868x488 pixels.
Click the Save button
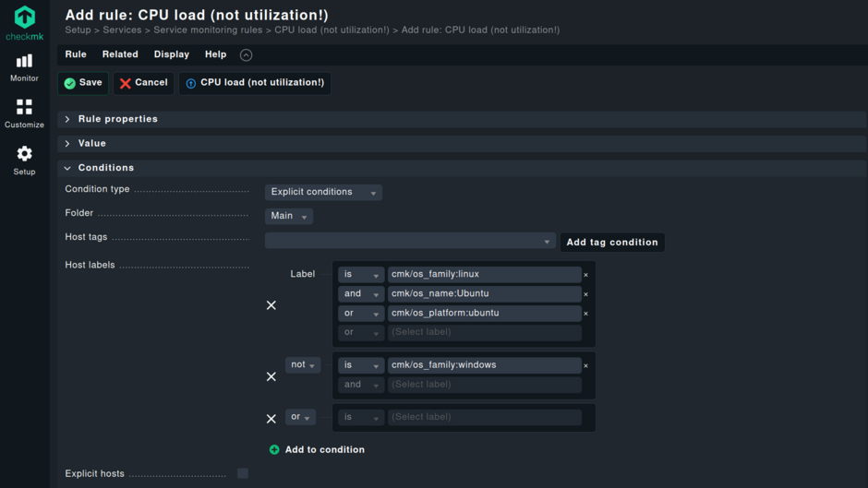tap(83, 83)
